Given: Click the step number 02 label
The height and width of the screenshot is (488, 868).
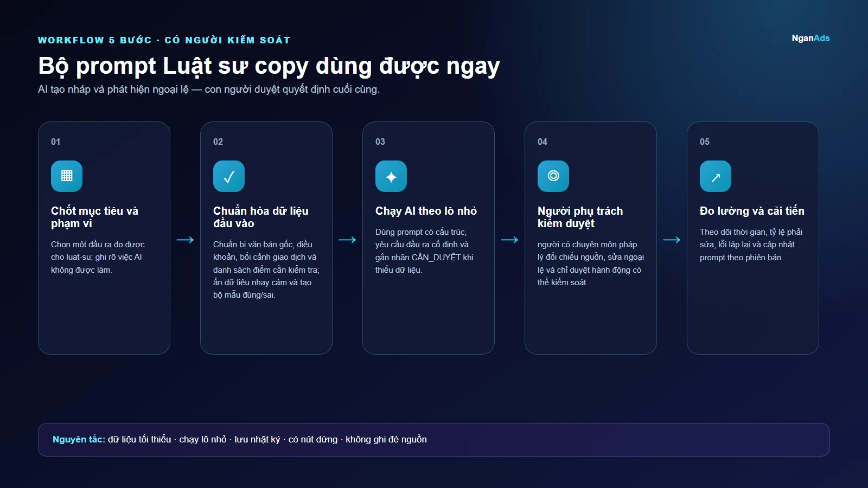Looking at the screenshot, I should (218, 142).
